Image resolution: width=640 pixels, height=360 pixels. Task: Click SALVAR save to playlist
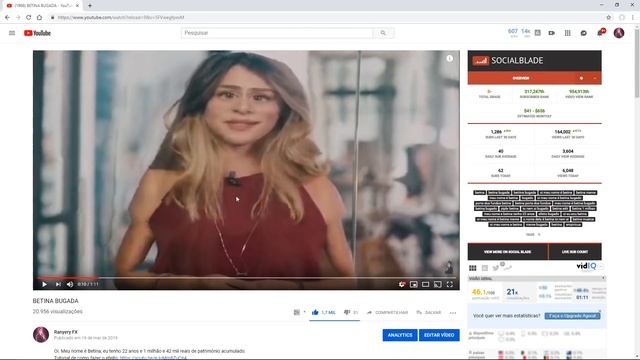point(429,312)
